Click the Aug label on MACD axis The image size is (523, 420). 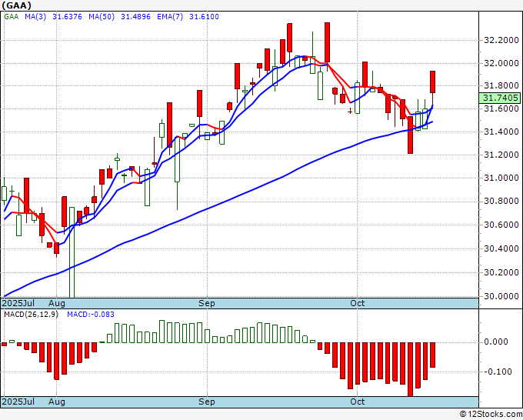[x=57, y=402]
